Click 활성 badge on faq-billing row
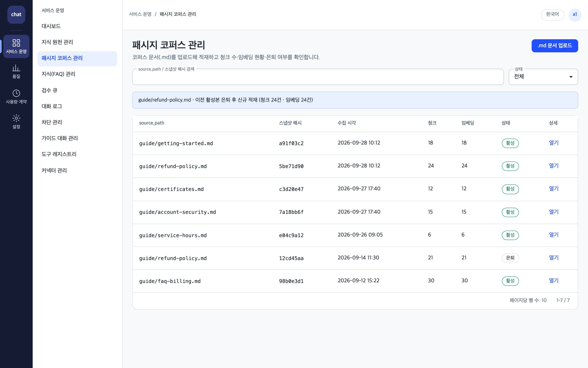Viewport: 588px width, 368px height. pos(510,281)
